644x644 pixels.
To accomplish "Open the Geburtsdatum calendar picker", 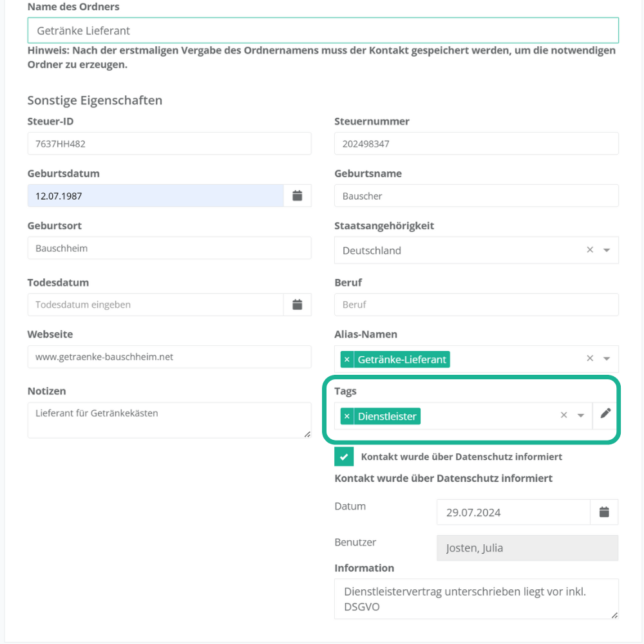I will point(297,196).
